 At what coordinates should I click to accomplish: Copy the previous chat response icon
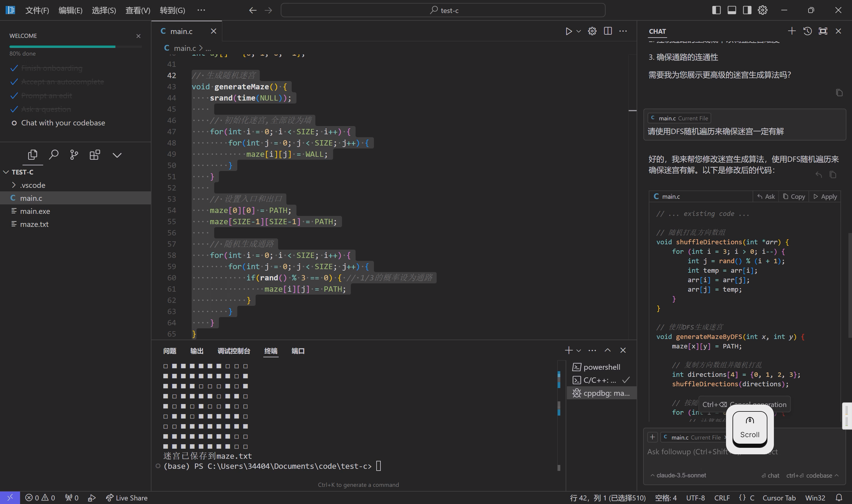[840, 93]
